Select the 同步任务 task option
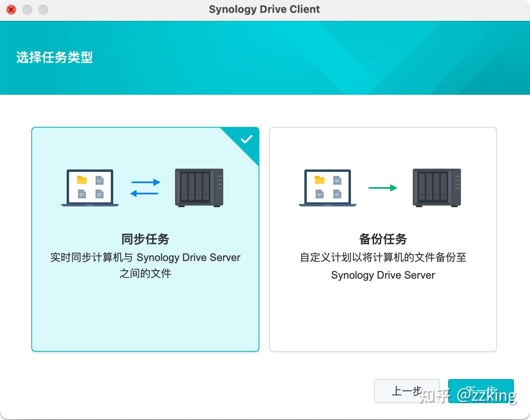 click(145, 239)
